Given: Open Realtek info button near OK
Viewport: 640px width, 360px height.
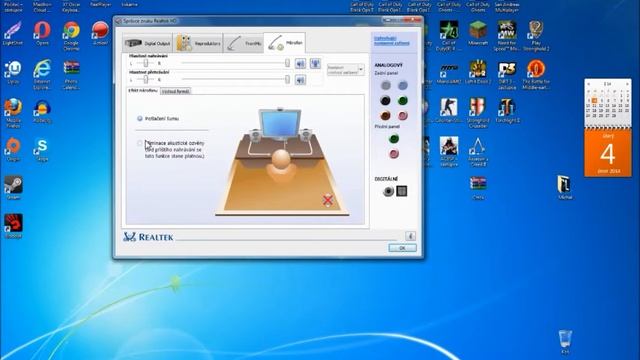Looking at the screenshot, I should tap(410, 236).
